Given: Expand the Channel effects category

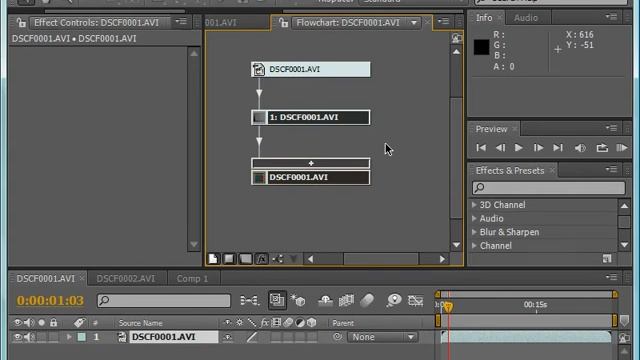Looking at the screenshot, I should coord(474,246).
